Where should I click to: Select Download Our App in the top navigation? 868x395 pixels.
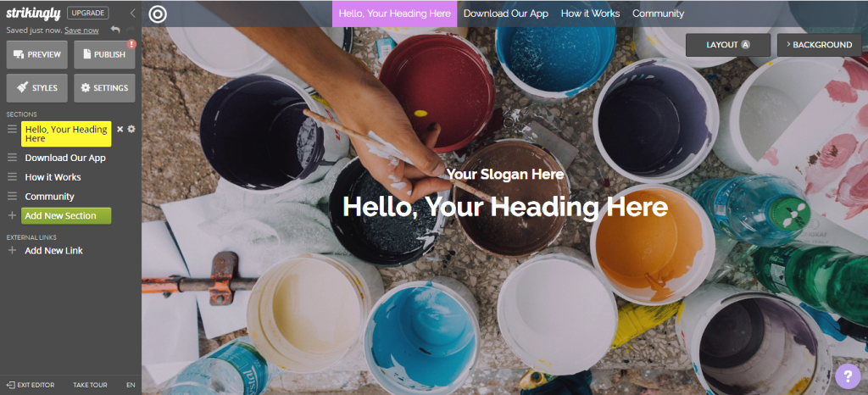[x=506, y=14]
